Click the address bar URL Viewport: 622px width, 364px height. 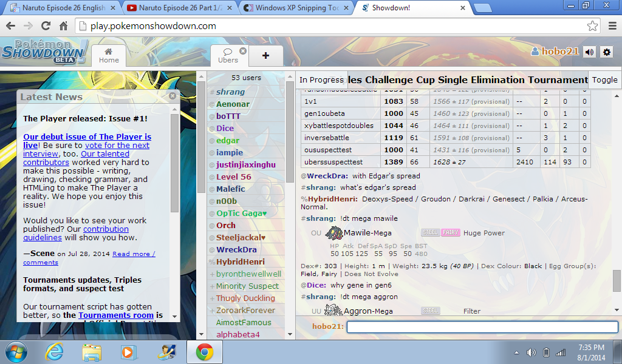click(x=153, y=26)
